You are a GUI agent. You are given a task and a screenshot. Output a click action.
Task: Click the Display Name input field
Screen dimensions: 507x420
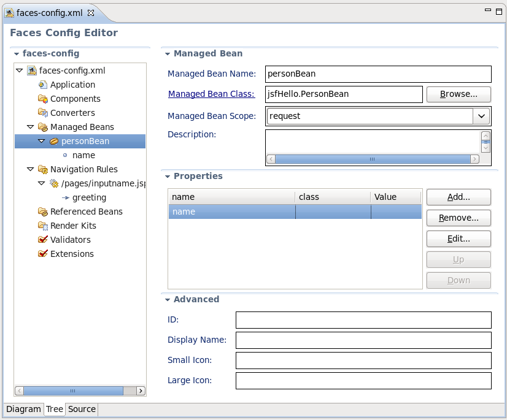(x=363, y=340)
